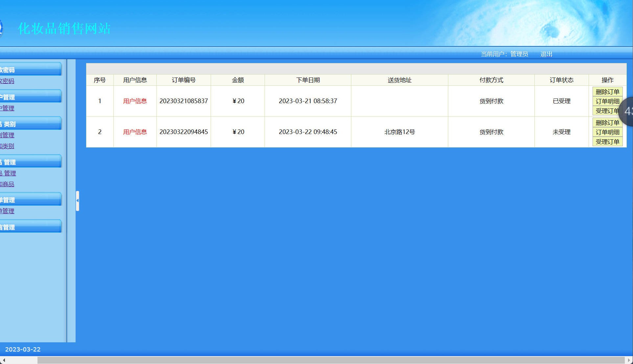Click 删除订单 for the first order

click(607, 92)
